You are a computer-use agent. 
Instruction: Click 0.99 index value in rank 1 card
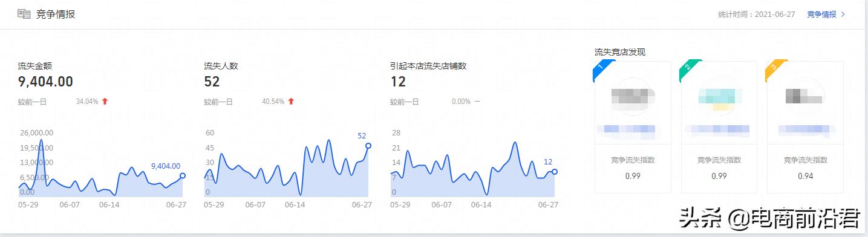coord(633,176)
